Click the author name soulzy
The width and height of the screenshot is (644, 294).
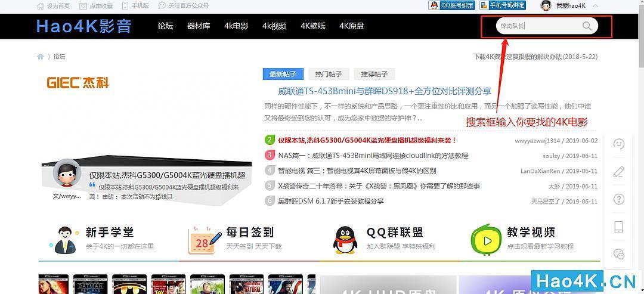click(552, 156)
